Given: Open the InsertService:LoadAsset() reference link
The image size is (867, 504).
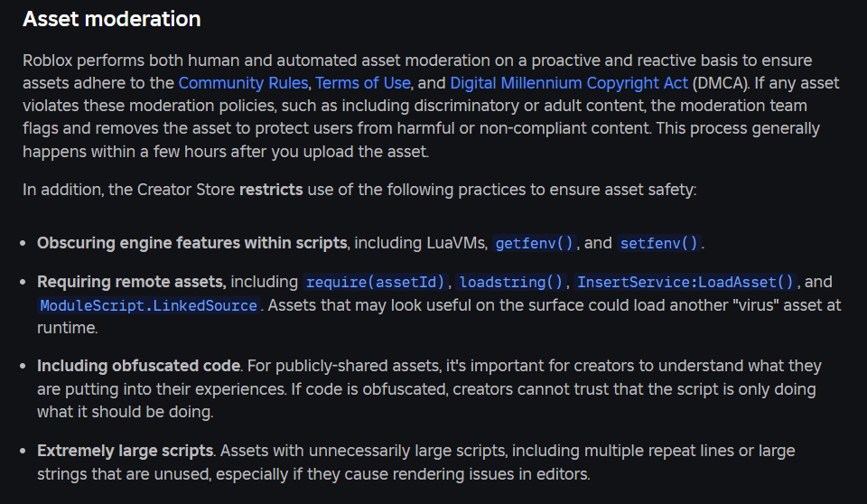Looking at the screenshot, I should point(685,282).
